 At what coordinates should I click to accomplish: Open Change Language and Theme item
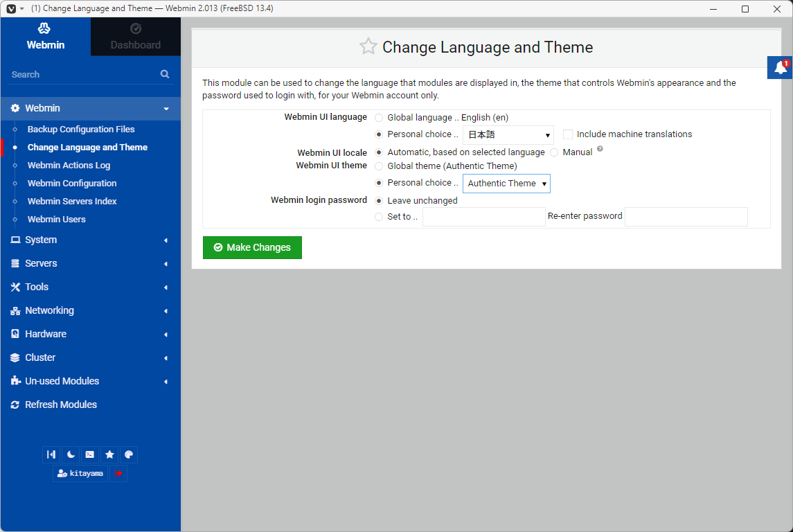(x=87, y=147)
